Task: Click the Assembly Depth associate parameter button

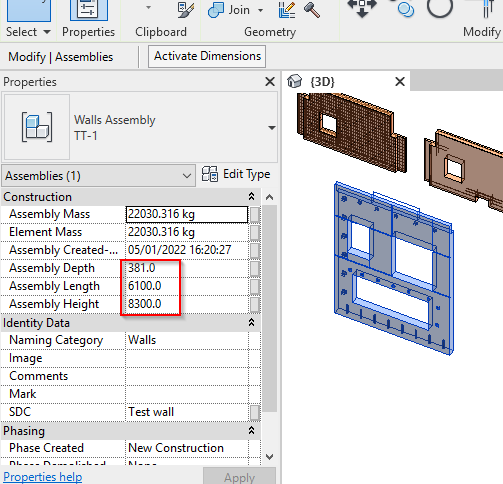Action: coord(255,268)
